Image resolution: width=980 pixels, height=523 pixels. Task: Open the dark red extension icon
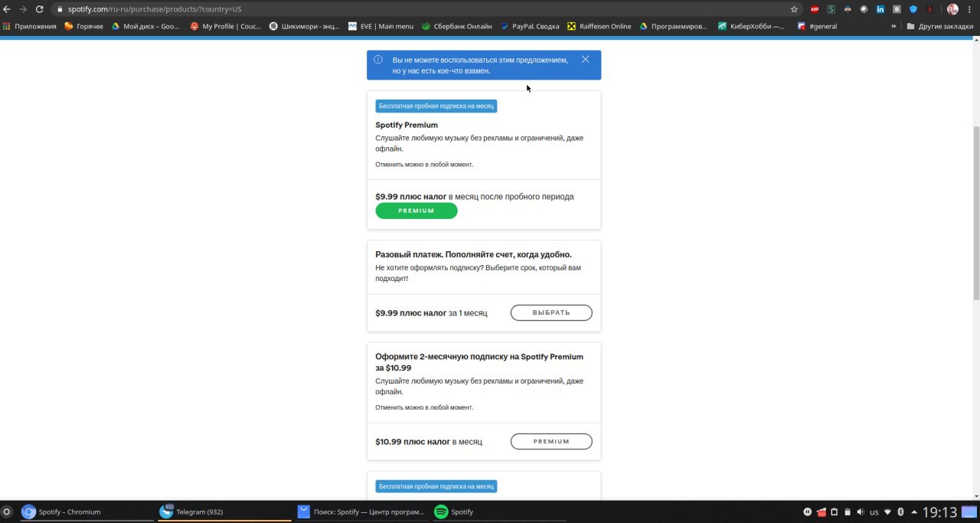[929, 9]
